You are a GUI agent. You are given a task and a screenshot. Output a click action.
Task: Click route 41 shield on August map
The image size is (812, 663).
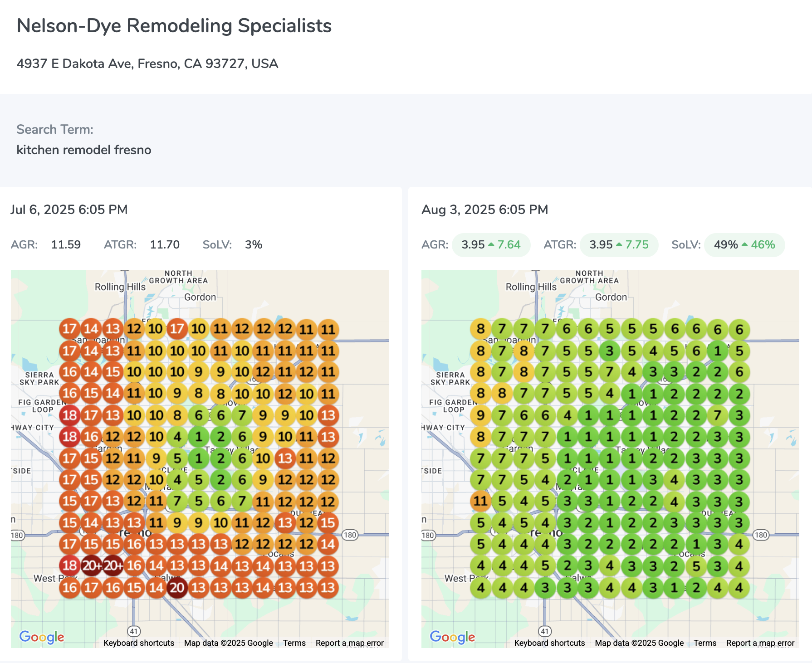(x=544, y=631)
